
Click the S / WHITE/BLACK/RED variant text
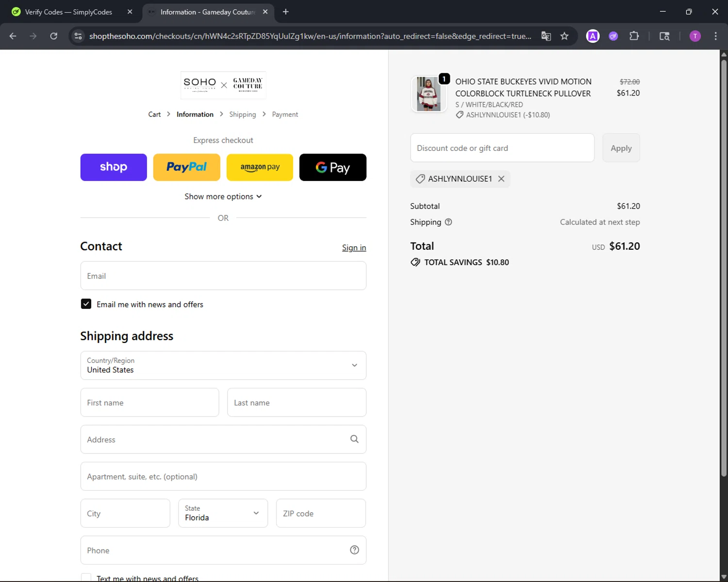pyautogui.click(x=489, y=105)
